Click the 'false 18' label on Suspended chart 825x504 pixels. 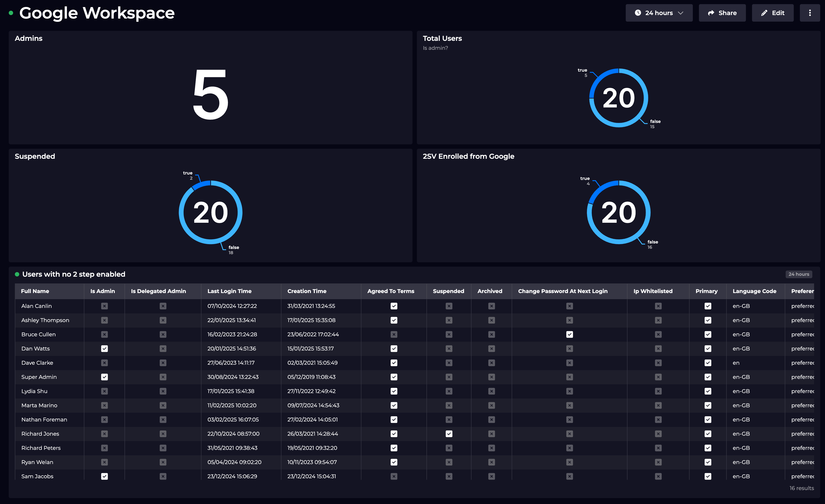tap(234, 250)
